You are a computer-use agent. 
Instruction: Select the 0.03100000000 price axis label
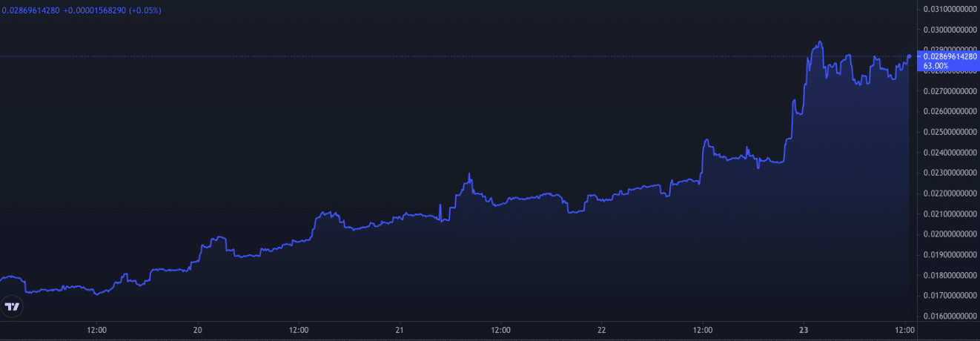950,9
